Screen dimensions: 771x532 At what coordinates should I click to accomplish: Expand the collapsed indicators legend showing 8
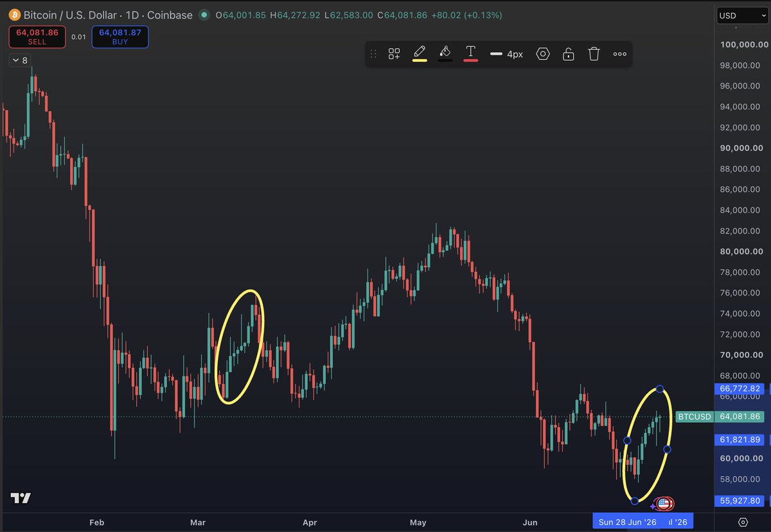(x=19, y=60)
